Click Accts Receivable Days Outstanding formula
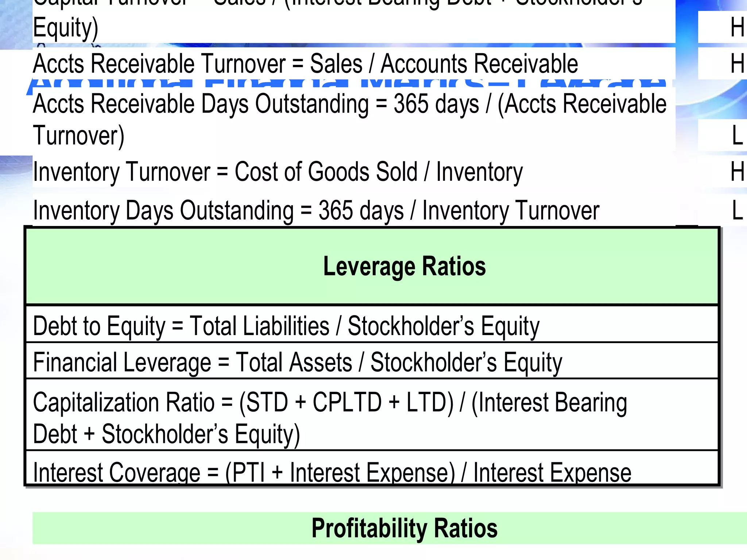 pyautogui.click(x=350, y=120)
